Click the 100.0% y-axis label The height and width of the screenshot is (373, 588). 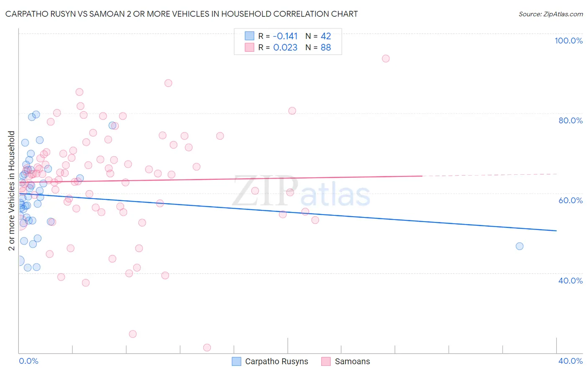click(568, 41)
